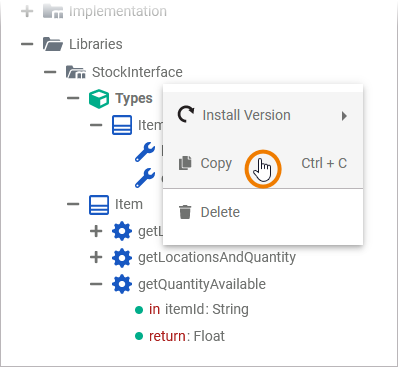The image size is (398, 367).
Task: Choose Delete from the context menu
Action: tap(263, 212)
